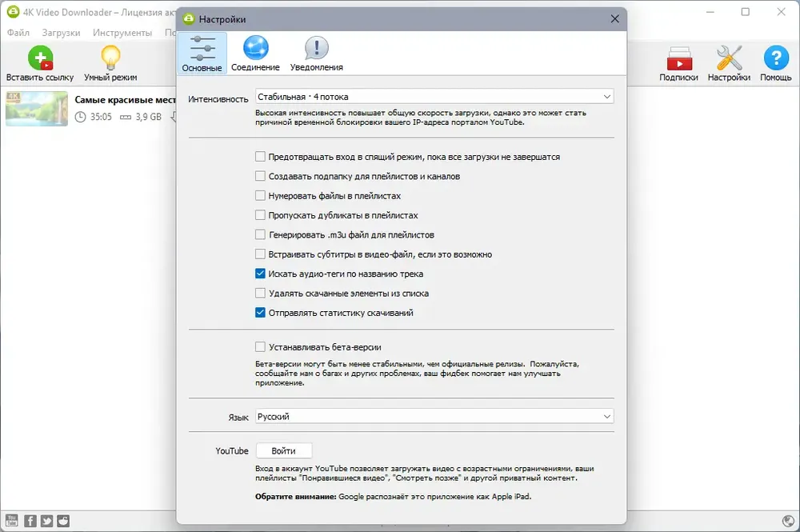This screenshot has width=800, height=532.
Task: Click the 35:05 video duration
Action: click(x=101, y=117)
